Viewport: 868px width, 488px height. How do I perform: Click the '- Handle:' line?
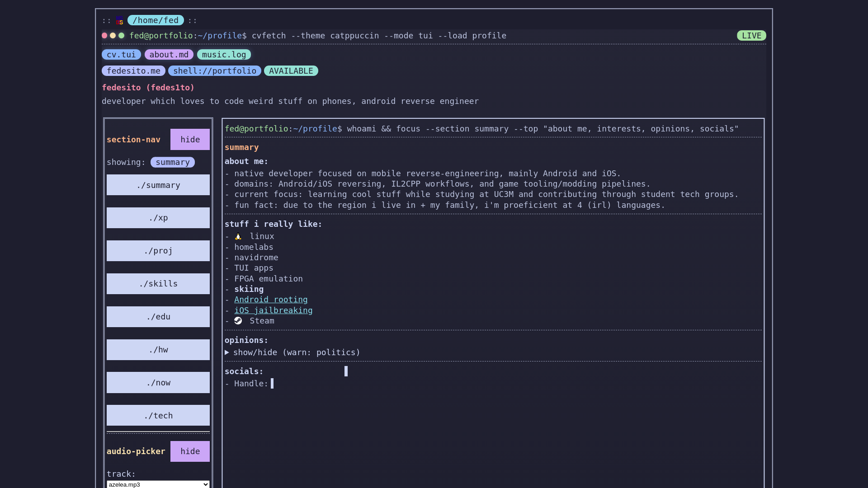pos(246,384)
